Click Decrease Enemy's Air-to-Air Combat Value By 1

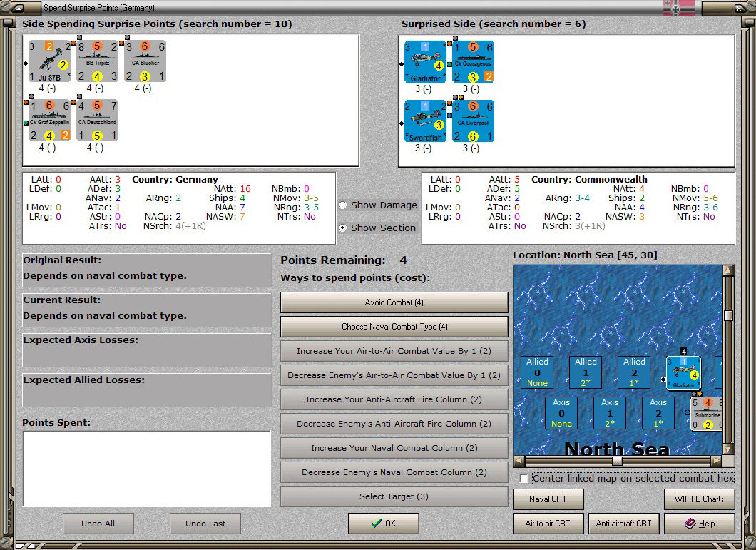click(x=394, y=375)
